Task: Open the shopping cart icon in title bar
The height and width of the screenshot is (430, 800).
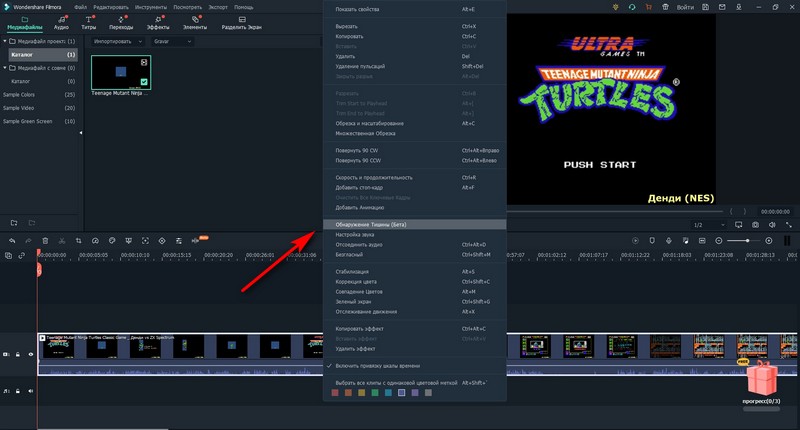Action: [648, 7]
